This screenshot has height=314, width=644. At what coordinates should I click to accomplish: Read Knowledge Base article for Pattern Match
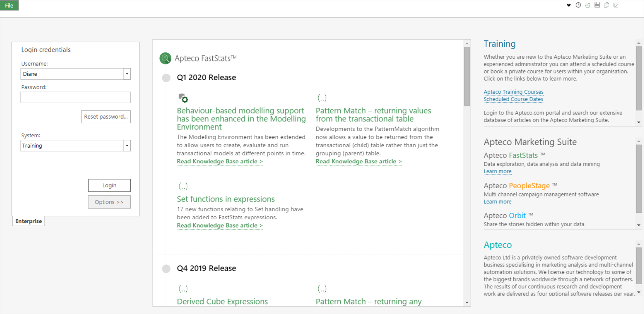(359, 162)
